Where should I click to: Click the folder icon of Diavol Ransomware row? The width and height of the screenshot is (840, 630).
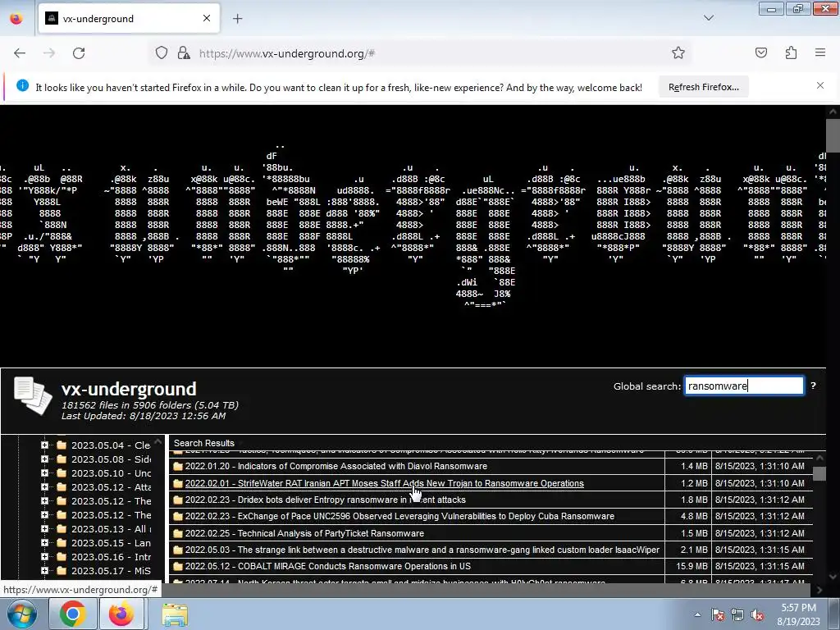178,466
